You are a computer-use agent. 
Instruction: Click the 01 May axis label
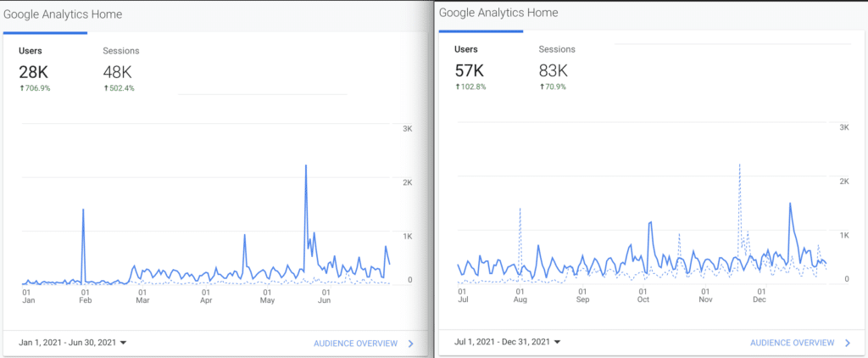267,296
